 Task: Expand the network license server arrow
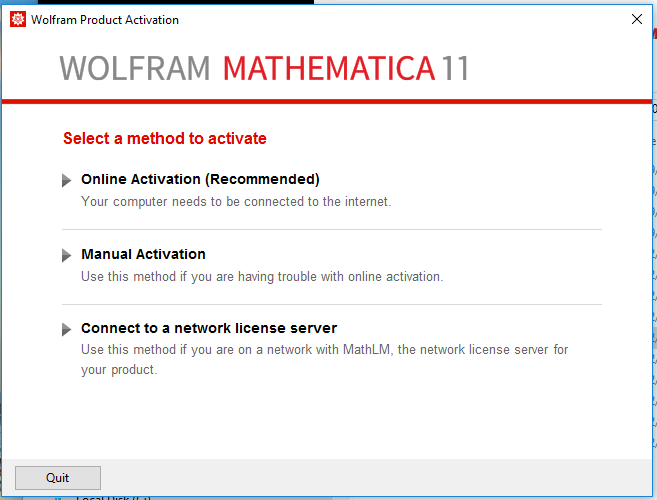66,329
